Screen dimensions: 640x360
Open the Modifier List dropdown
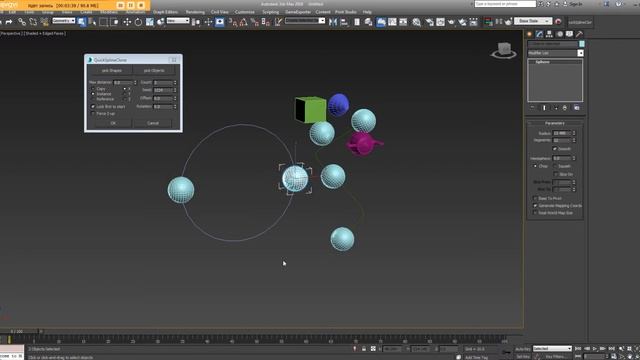pos(555,53)
